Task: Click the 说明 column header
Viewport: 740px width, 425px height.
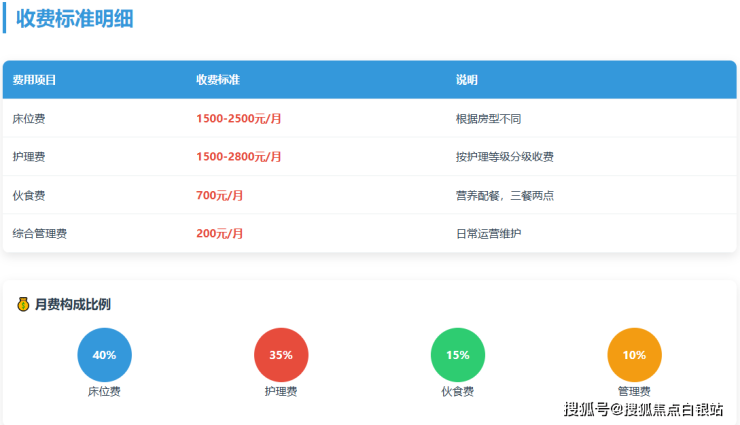Action: [x=467, y=80]
